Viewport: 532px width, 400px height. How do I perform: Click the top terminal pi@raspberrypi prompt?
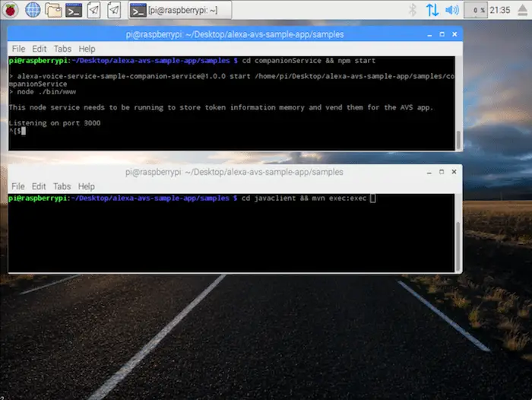[123, 61]
